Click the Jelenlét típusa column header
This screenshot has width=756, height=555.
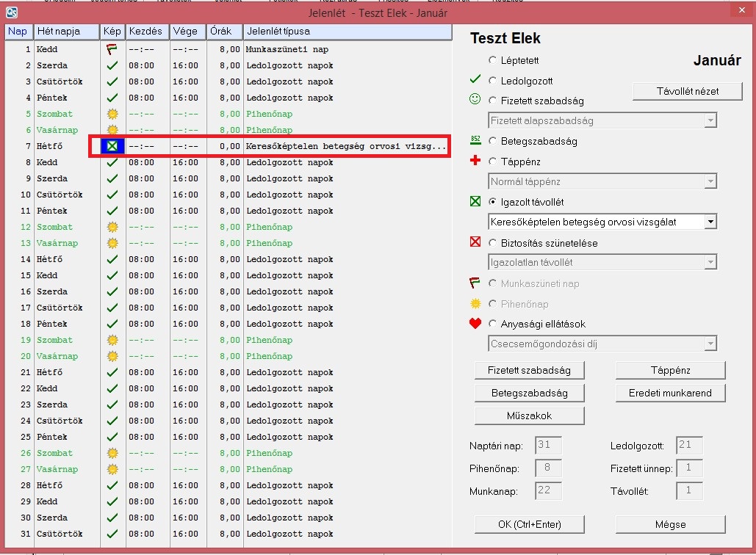345,32
